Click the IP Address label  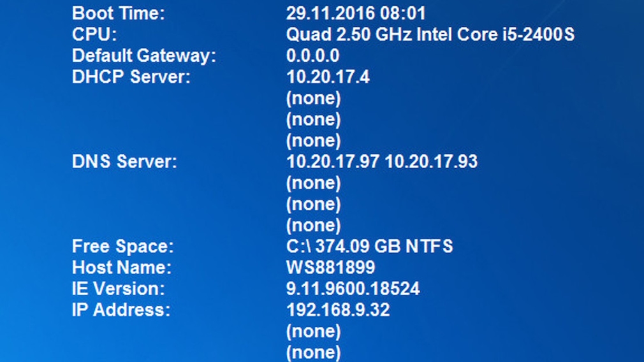pyautogui.click(x=121, y=310)
